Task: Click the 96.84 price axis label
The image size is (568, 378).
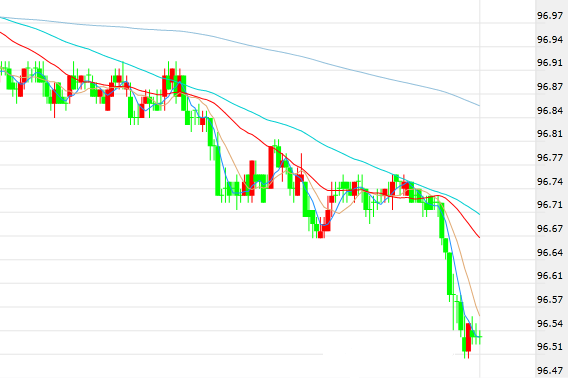Action: click(550, 110)
